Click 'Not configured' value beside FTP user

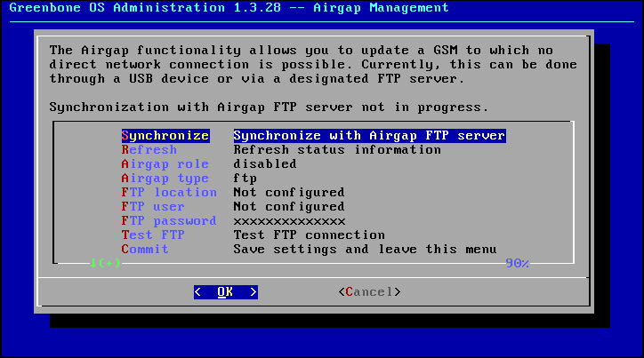[289, 207]
